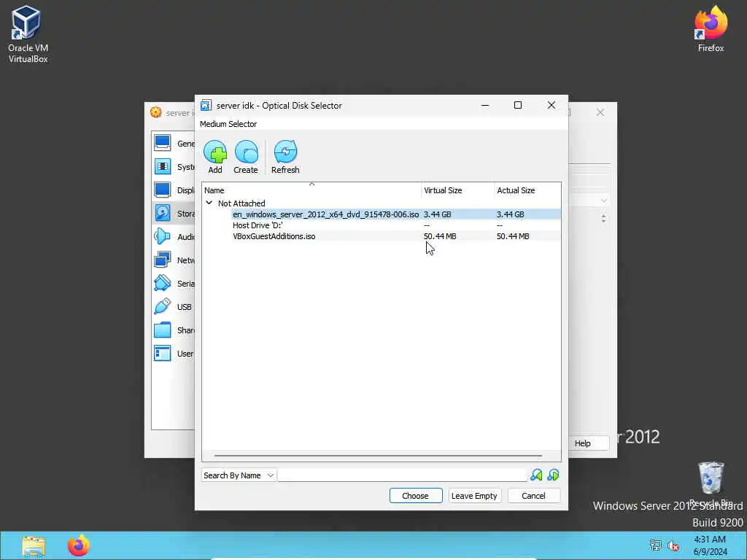This screenshot has height=560, width=747.
Task: Open Firefox desktop shortcut
Action: click(711, 28)
